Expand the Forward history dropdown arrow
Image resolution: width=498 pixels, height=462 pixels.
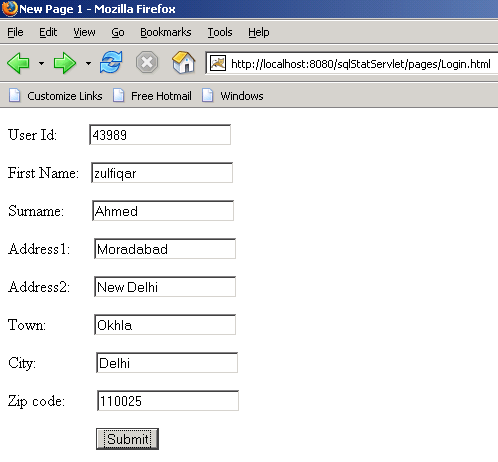tap(88, 63)
